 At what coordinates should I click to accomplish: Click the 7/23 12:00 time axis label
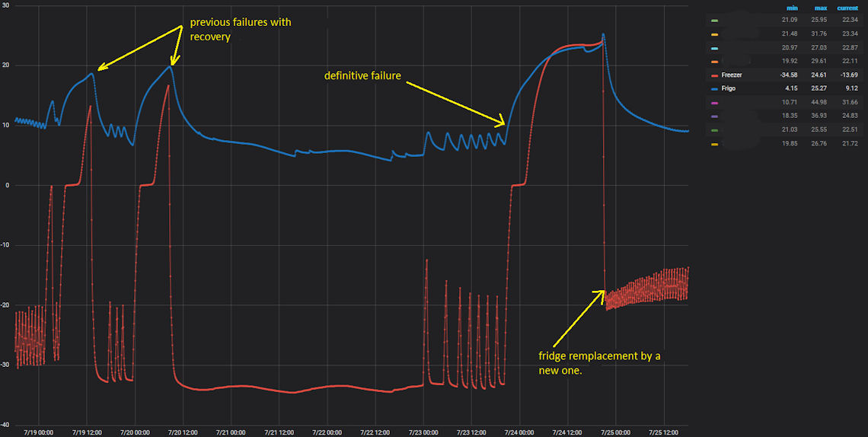pyautogui.click(x=471, y=432)
